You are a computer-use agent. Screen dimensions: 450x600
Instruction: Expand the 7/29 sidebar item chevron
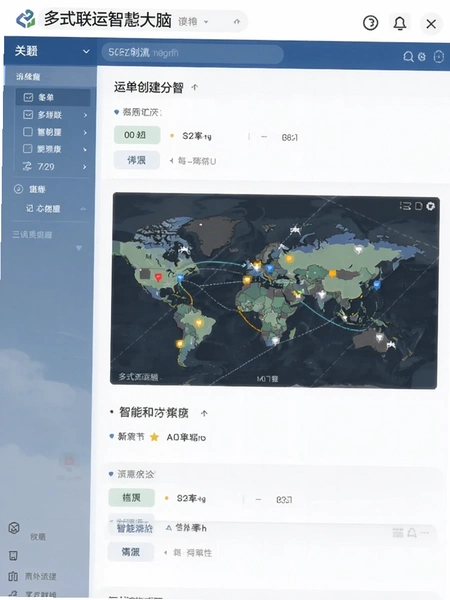coord(85,167)
